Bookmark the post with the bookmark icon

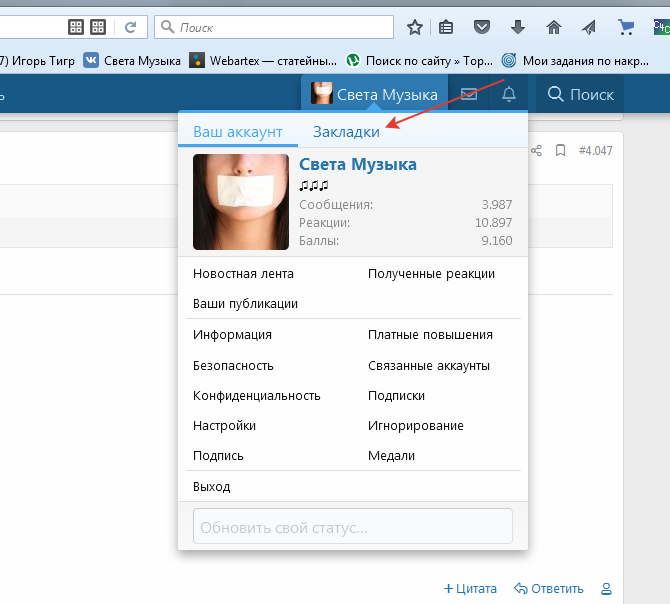[561, 151]
